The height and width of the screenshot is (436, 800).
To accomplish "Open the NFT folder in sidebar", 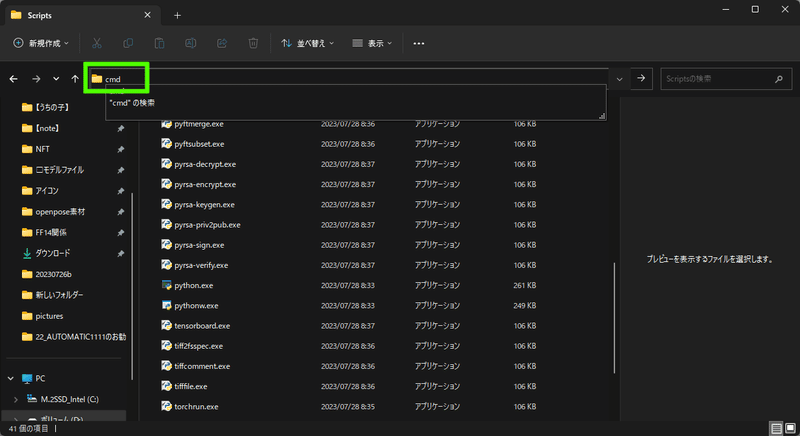I will (x=36, y=149).
